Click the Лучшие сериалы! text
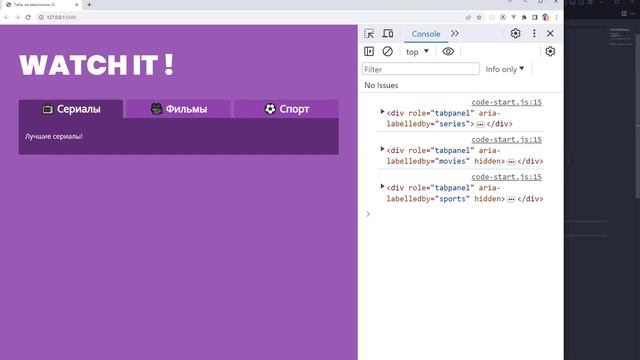The height and width of the screenshot is (360, 640). pos(54,136)
